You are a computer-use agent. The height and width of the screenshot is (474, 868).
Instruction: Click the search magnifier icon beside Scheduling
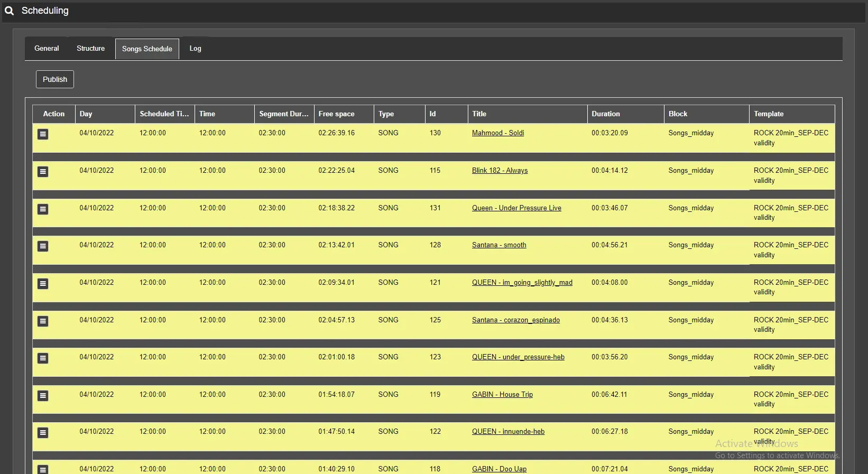point(9,11)
